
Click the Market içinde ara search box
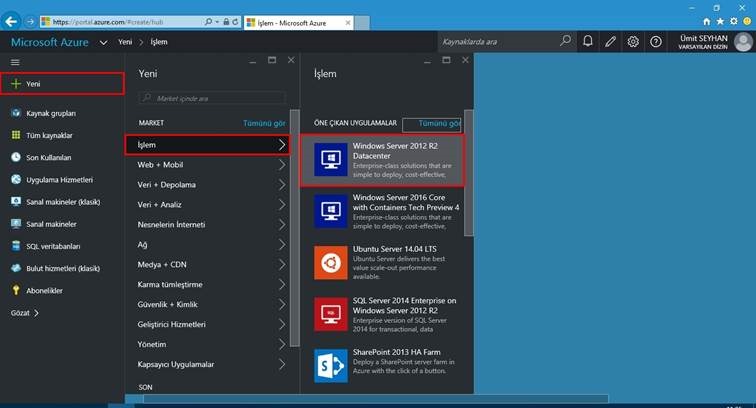[x=212, y=98]
